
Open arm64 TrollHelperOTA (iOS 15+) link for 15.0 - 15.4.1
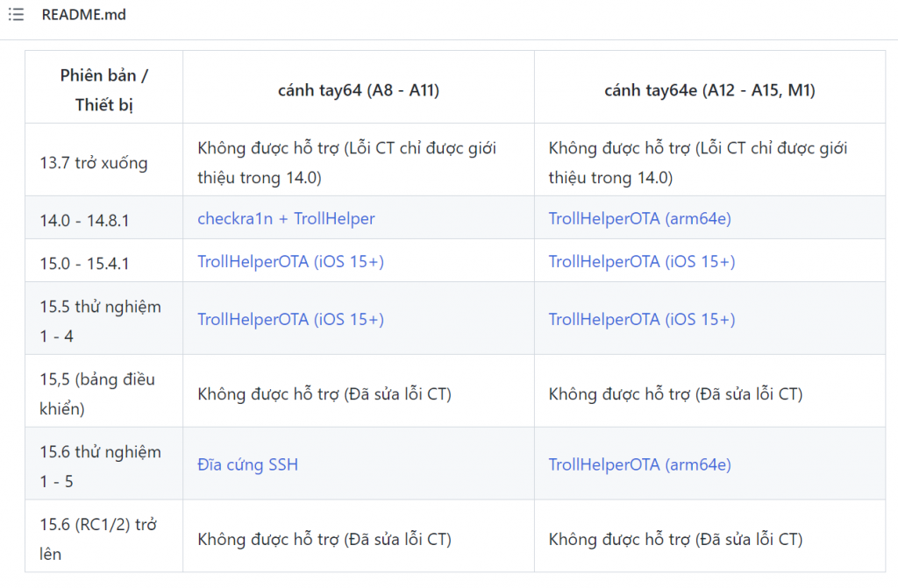290,262
